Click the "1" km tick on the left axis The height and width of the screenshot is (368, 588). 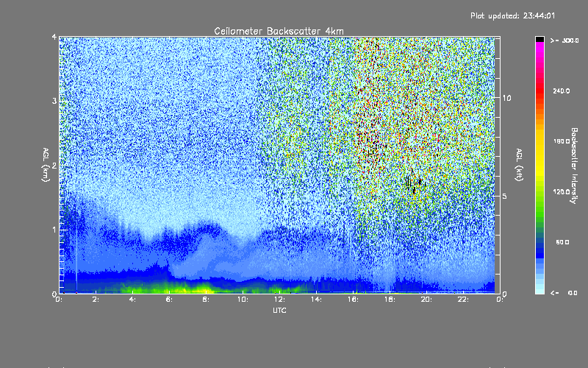[x=54, y=230]
